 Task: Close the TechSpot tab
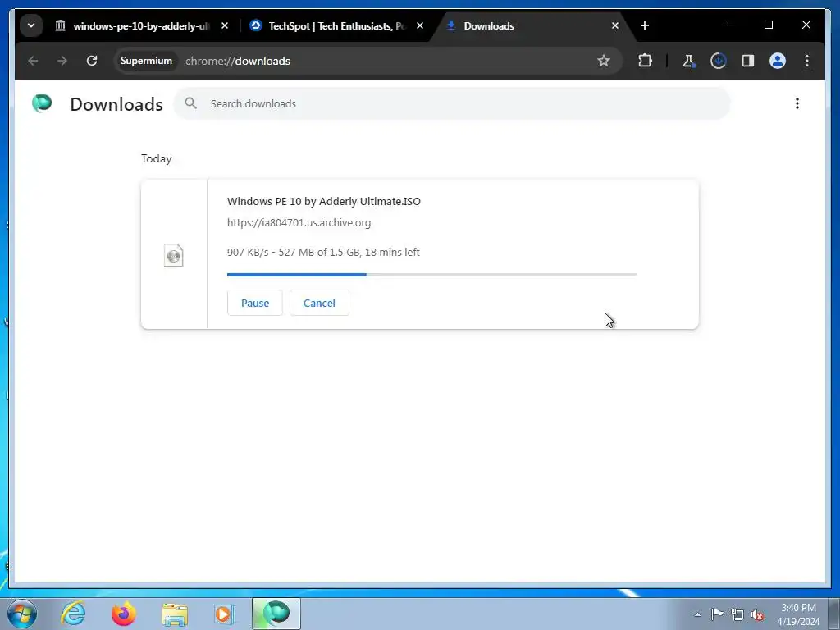pos(420,25)
